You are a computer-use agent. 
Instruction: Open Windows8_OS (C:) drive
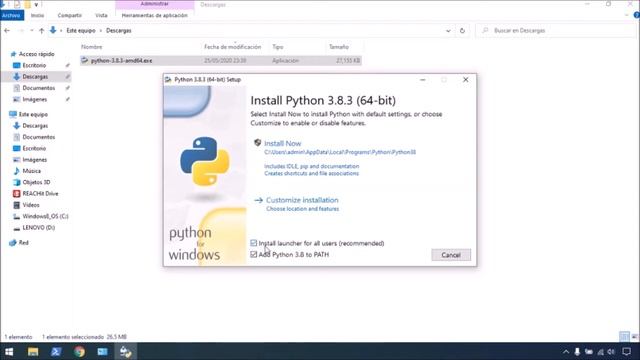45,216
